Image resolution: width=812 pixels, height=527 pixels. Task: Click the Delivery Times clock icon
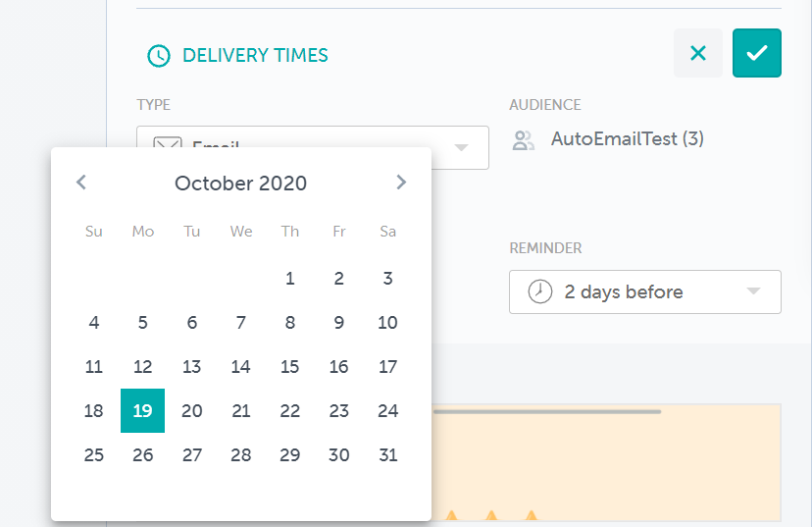click(x=158, y=56)
